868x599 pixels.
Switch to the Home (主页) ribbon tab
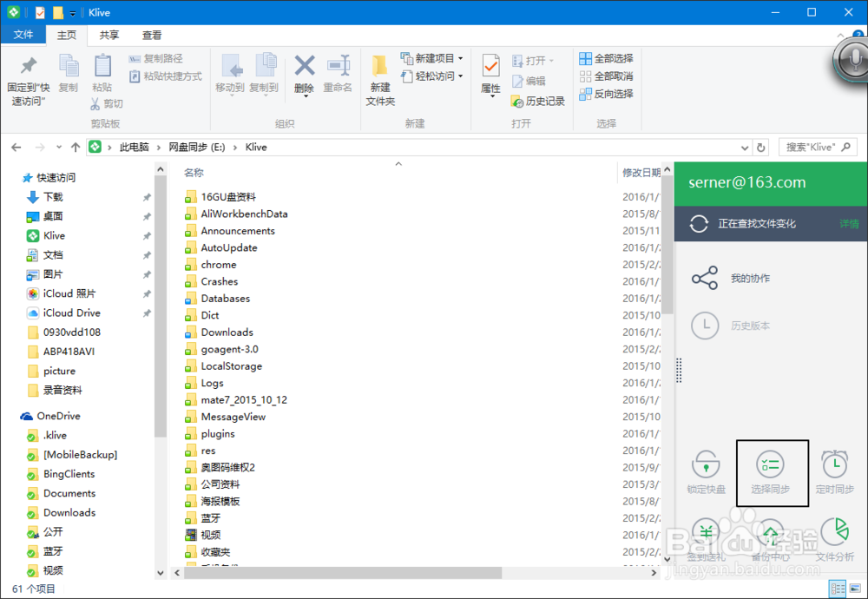click(x=67, y=35)
